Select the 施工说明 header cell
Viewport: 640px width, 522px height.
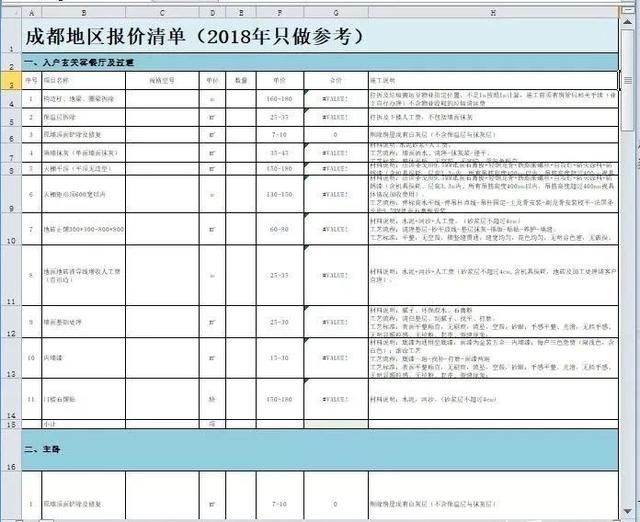[385, 79]
